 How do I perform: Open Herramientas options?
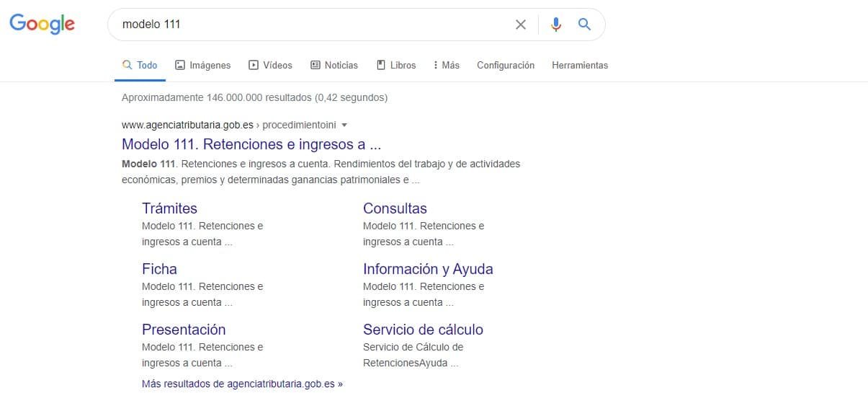point(580,65)
